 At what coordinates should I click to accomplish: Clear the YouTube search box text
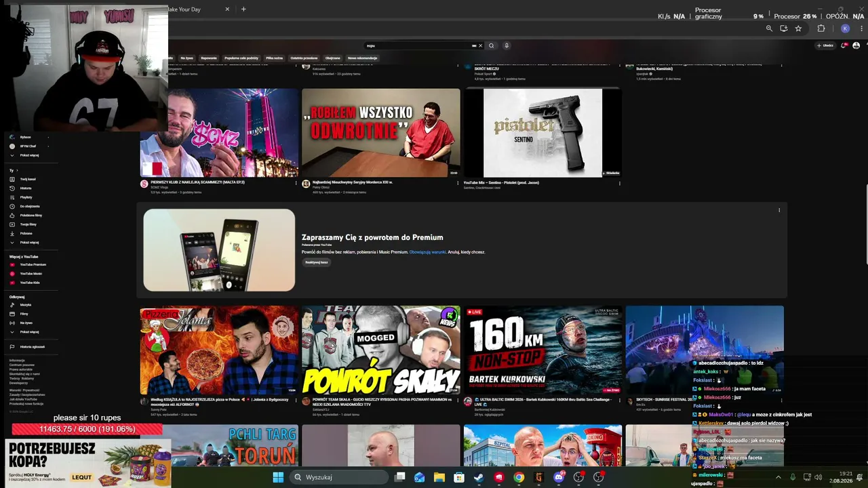point(480,45)
